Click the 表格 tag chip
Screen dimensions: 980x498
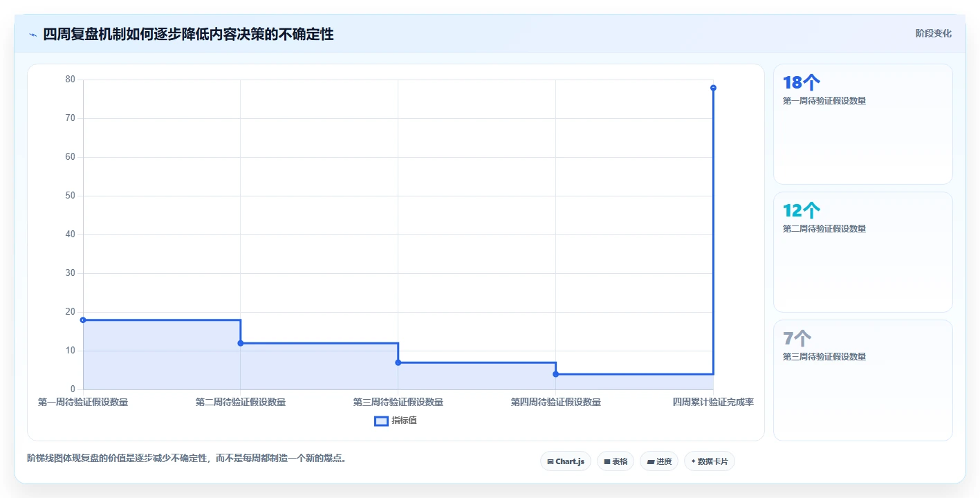click(x=616, y=461)
